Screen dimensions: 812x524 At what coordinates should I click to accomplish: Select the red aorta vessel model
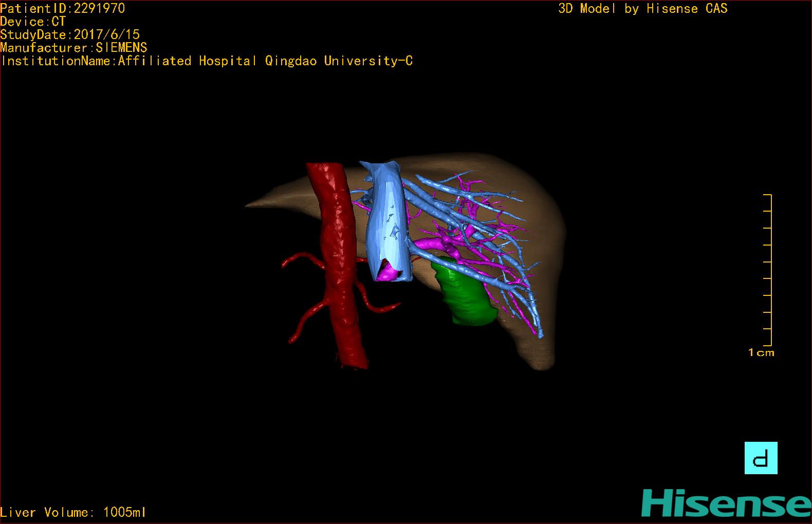click(337, 257)
